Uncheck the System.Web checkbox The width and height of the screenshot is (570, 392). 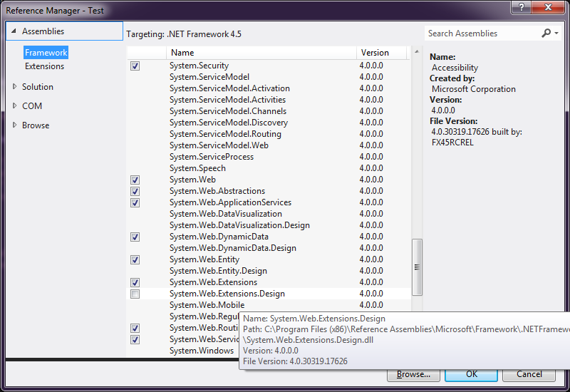click(135, 180)
